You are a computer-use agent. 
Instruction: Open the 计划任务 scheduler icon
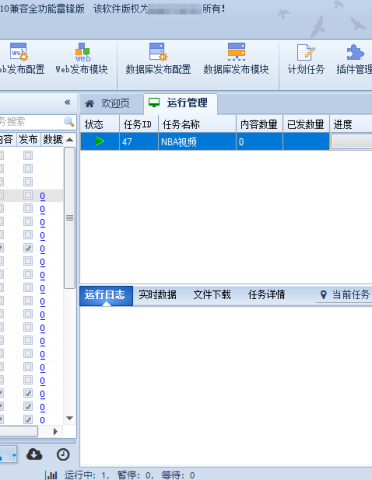tap(306, 52)
